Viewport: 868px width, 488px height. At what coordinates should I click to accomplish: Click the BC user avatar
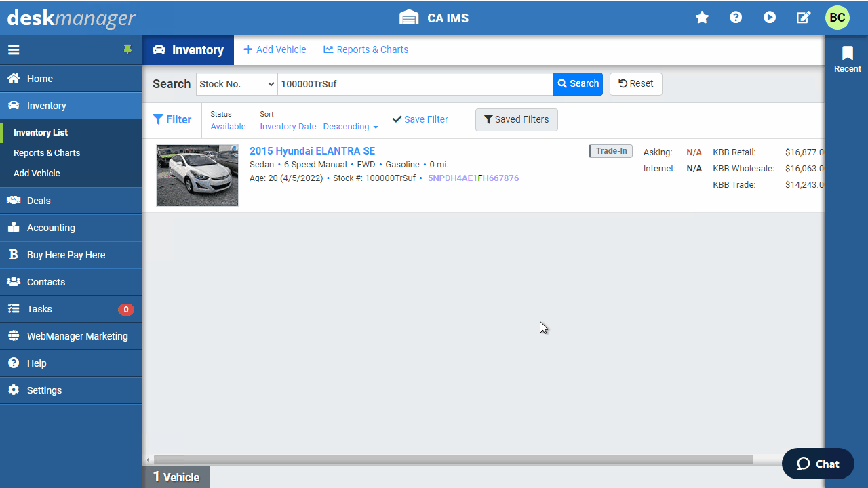click(x=837, y=18)
